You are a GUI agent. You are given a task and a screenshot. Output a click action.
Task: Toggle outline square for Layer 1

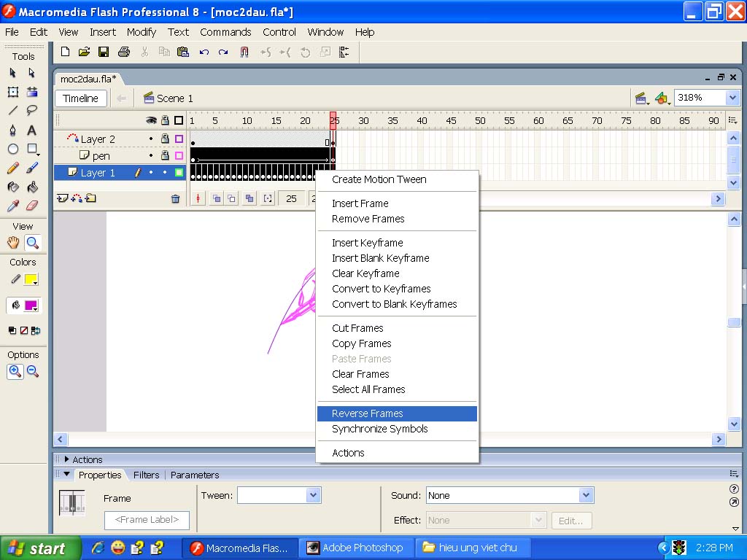(x=179, y=172)
